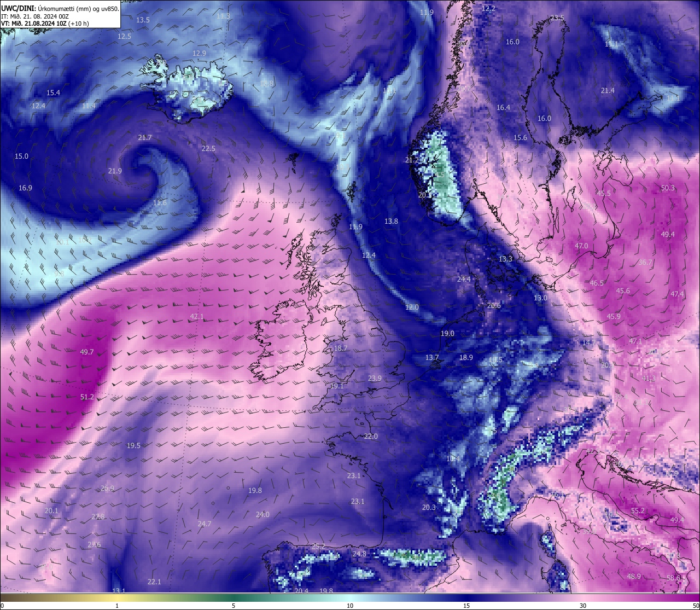Click the 42.1 value west of Ireland

[197, 316]
